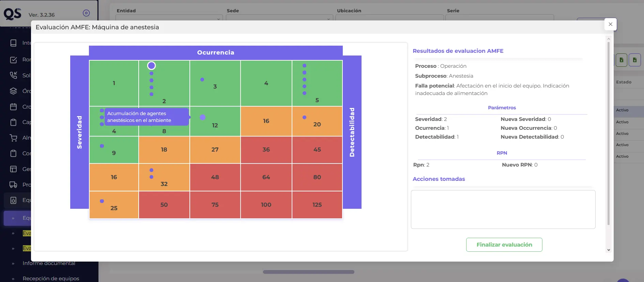The width and height of the screenshot is (644, 282).
Task: Click the Ubicación filter field
Action: pos(389,18)
